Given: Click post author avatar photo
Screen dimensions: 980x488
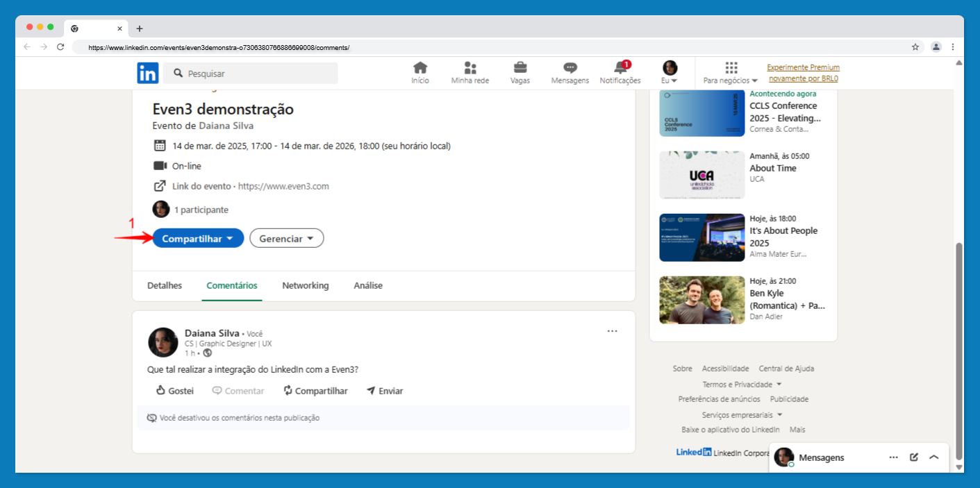Looking at the screenshot, I should click(163, 342).
